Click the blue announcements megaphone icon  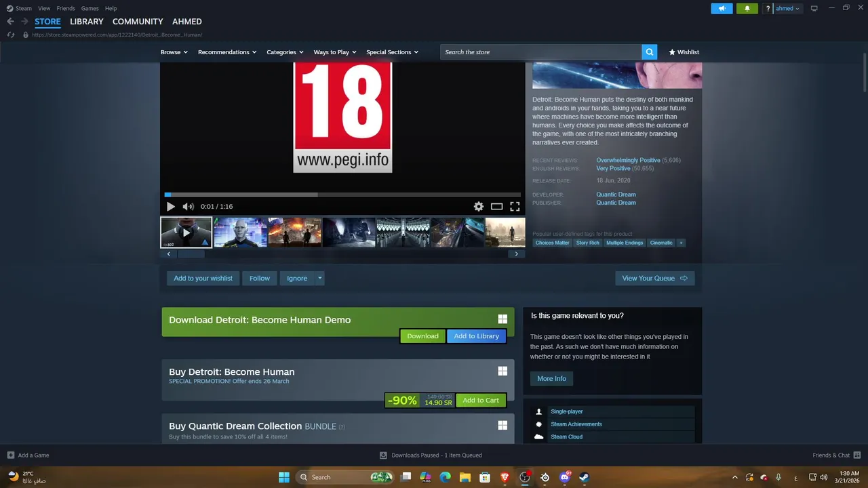tap(722, 8)
